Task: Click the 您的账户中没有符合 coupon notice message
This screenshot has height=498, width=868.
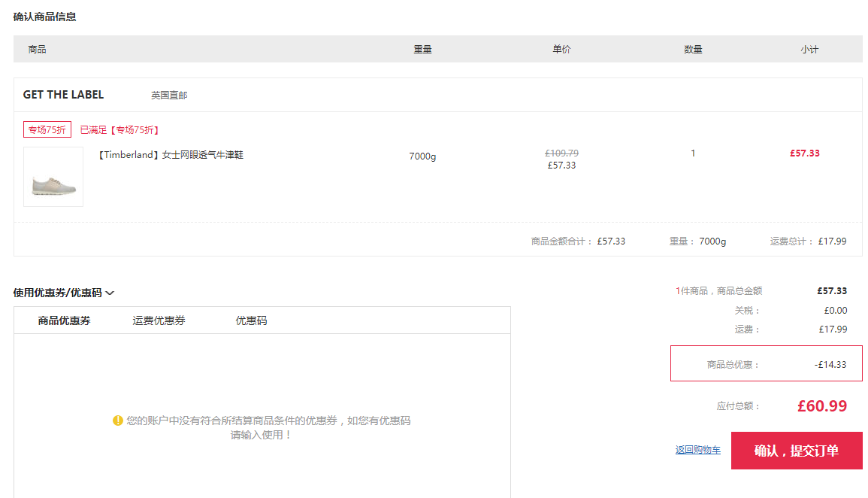Action: coord(268,427)
